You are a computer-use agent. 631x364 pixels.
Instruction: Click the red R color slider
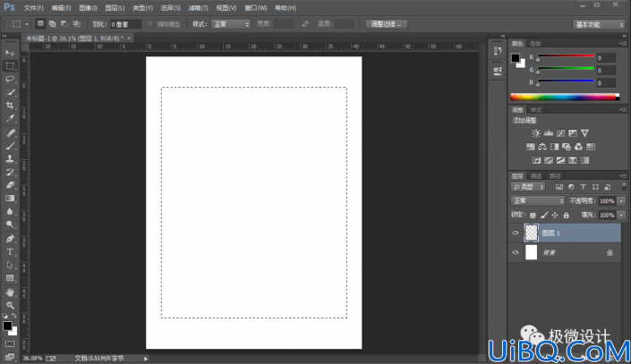566,56
